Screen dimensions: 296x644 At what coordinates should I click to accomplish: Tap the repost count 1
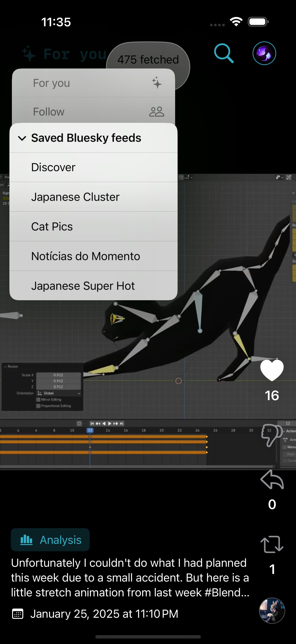[x=272, y=569]
